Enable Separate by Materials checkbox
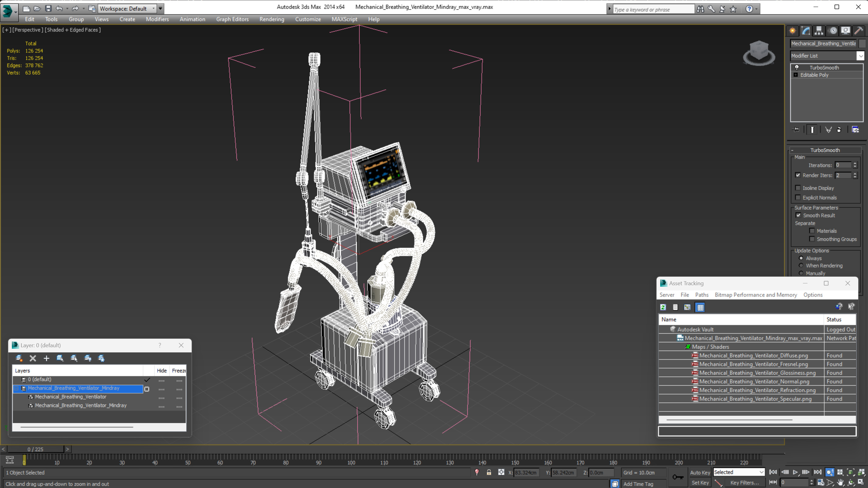Image resolution: width=868 pixels, height=488 pixels. (x=812, y=231)
